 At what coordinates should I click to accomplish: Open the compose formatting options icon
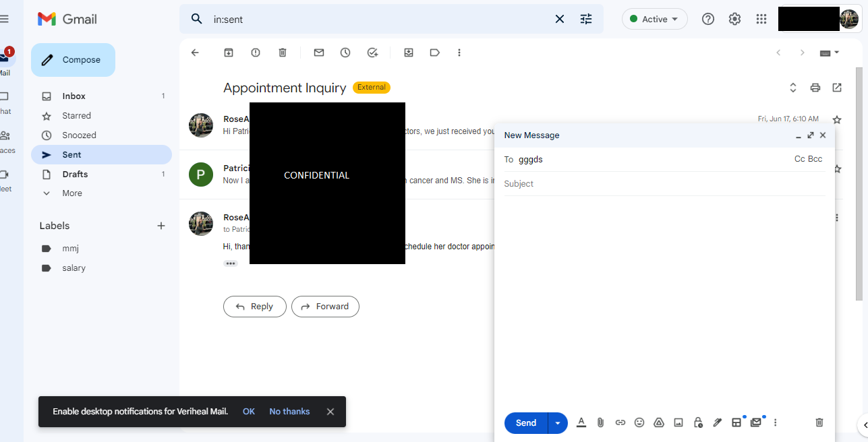(581, 422)
